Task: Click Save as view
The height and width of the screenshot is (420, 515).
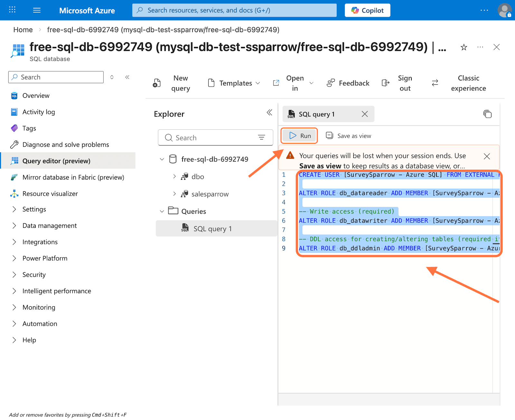Action: [349, 136]
